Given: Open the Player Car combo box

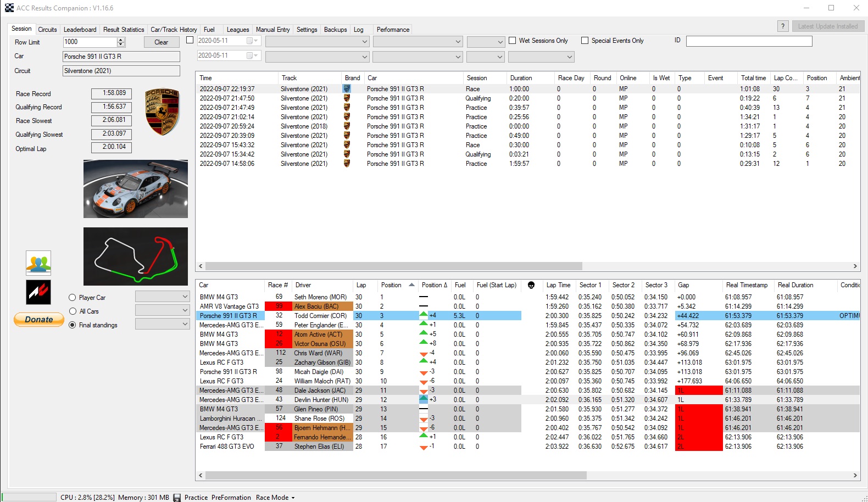Looking at the screenshot, I should (163, 297).
